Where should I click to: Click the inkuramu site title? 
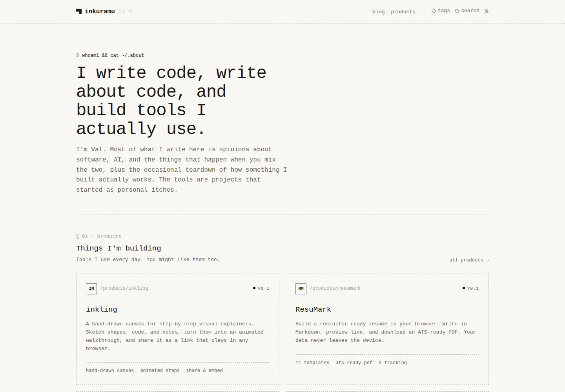click(100, 11)
